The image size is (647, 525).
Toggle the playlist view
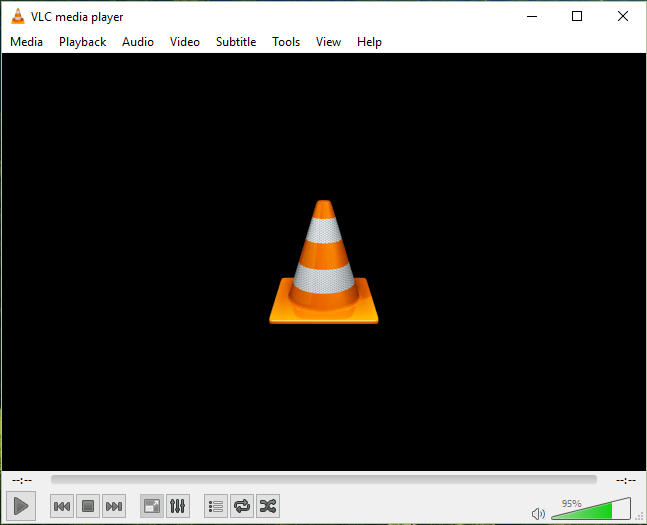point(216,506)
